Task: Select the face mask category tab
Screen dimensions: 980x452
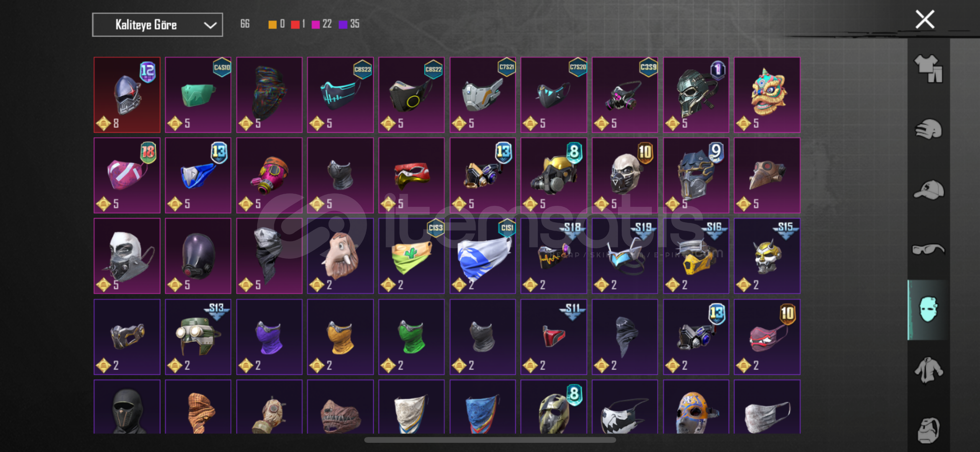Action: tap(928, 310)
